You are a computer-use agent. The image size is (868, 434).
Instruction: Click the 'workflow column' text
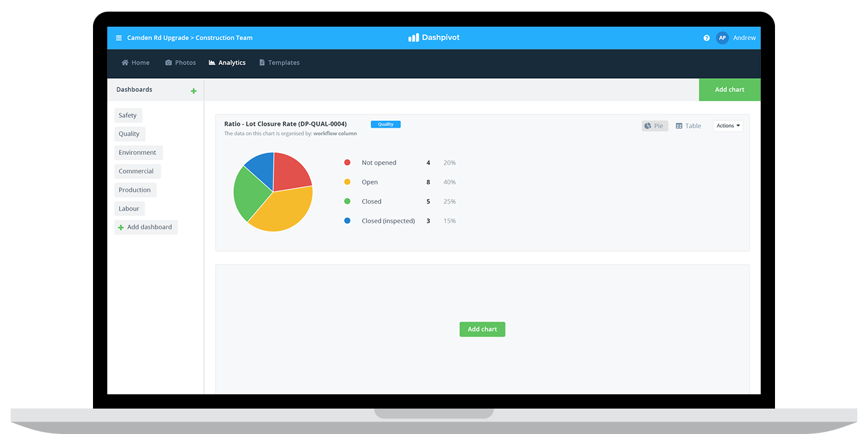(x=335, y=133)
